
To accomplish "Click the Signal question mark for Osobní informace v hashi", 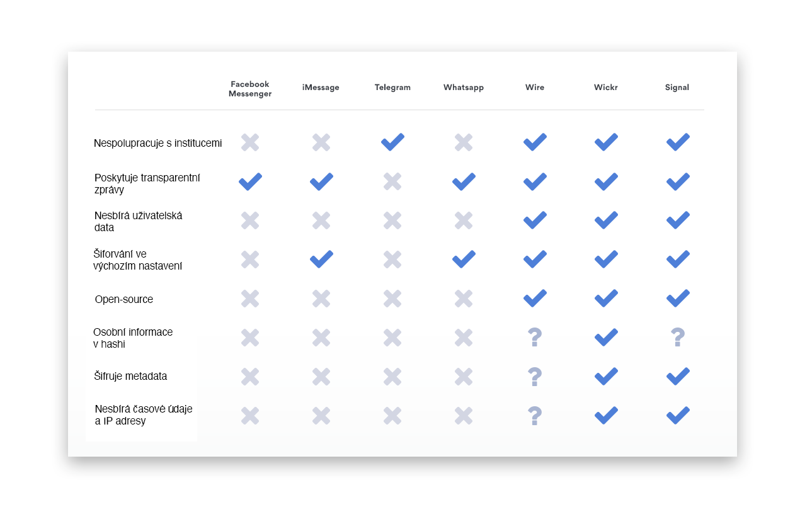I will pyautogui.click(x=677, y=338).
